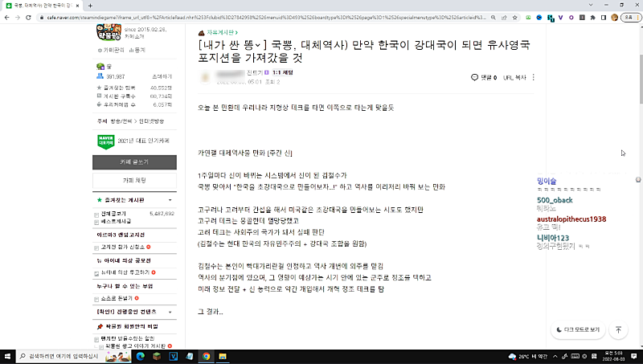Screen dimensions: 643x364
Task: Open 카페관리 settings link
Action: tap(111, 50)
